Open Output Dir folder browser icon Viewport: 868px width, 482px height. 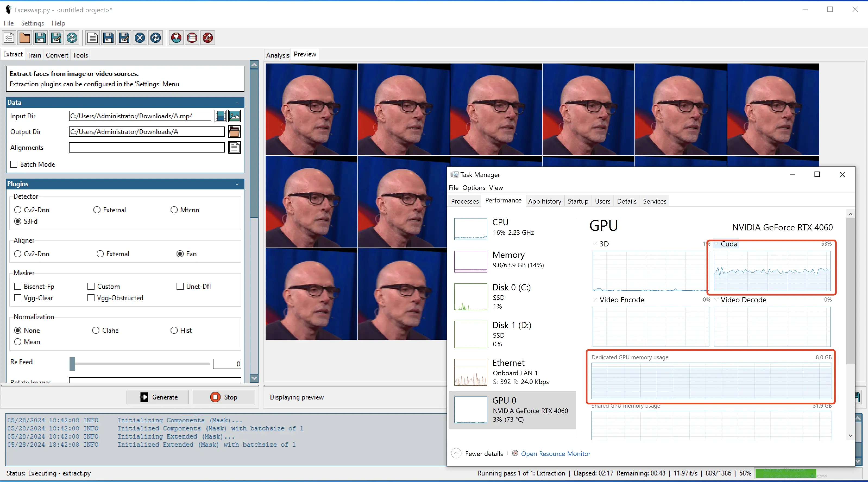tap(234, 132)
